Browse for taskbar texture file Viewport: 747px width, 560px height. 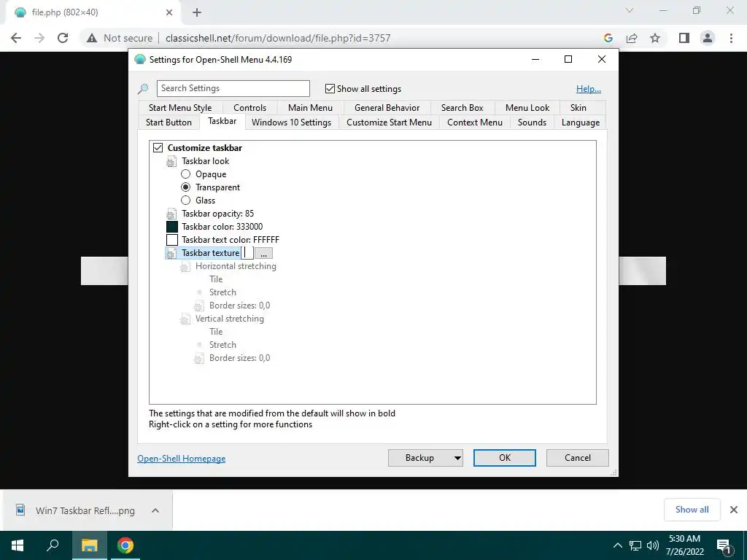pos(263,253)
